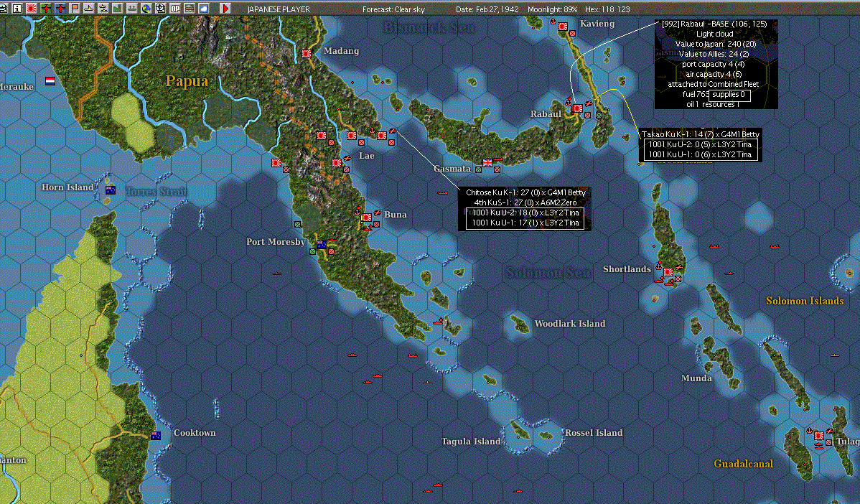Click '1001 Ku U-1: 17 (1) x L3Y2 Tina' line
The image size is (860, 504).
coord(525,223)
